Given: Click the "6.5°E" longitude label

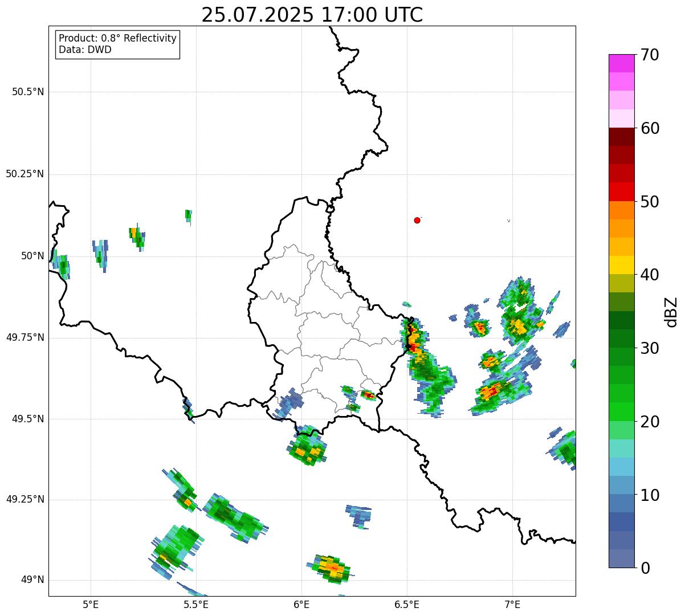Looking at the screenshot, I should click(407, 604).
